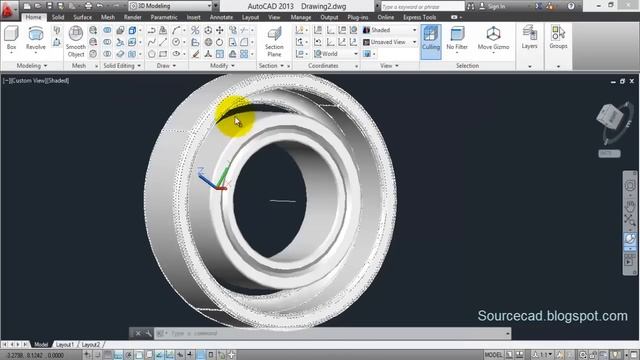Open the No Filter selection tool
Viewport: 640px width, 360px height.
coord(457,38)
